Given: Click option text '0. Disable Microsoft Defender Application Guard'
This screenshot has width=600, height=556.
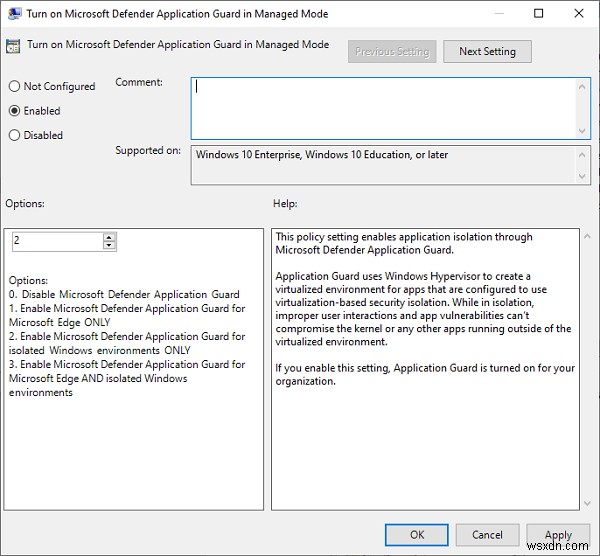Looking at the screenshot, I should pos(124,294).
